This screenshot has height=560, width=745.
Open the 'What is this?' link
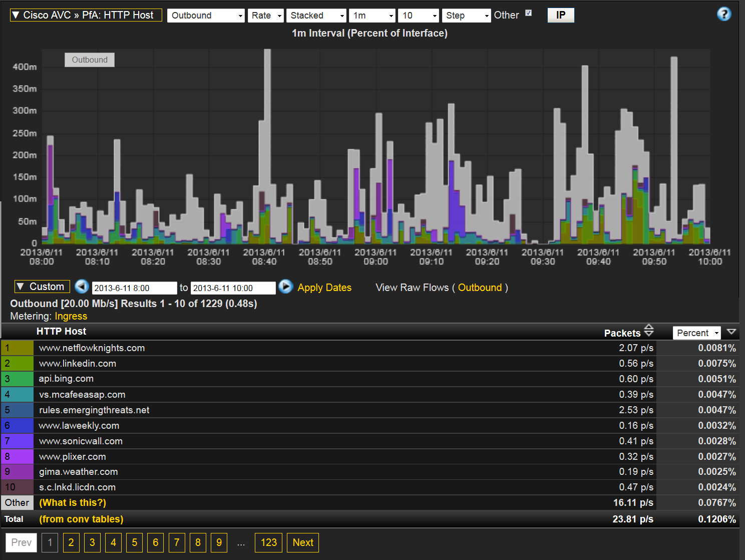click(73, 502)
